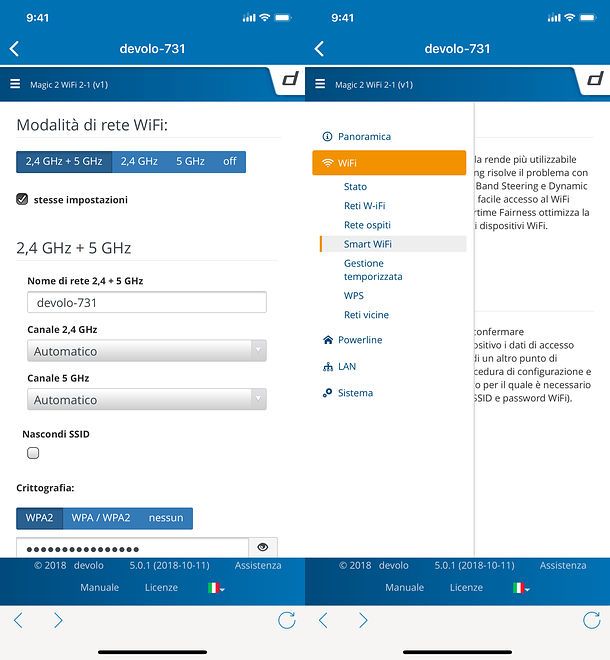Open the Smart WiFi submenu item
This screenshot has width=610, height=660.
click(x=393, y=244)
